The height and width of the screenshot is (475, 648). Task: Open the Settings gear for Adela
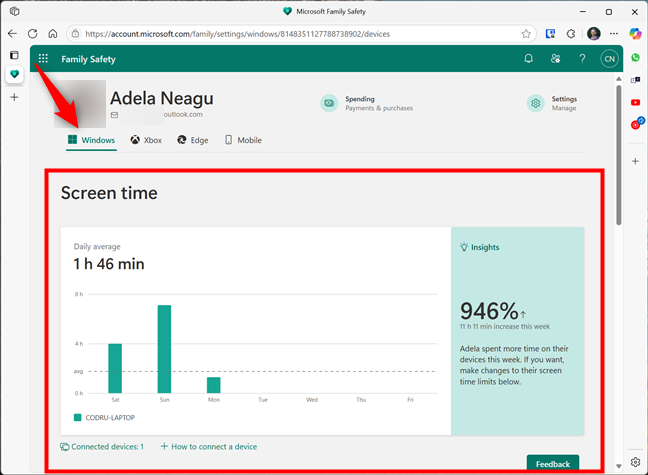pyautogui.click(x=536, y=103)
